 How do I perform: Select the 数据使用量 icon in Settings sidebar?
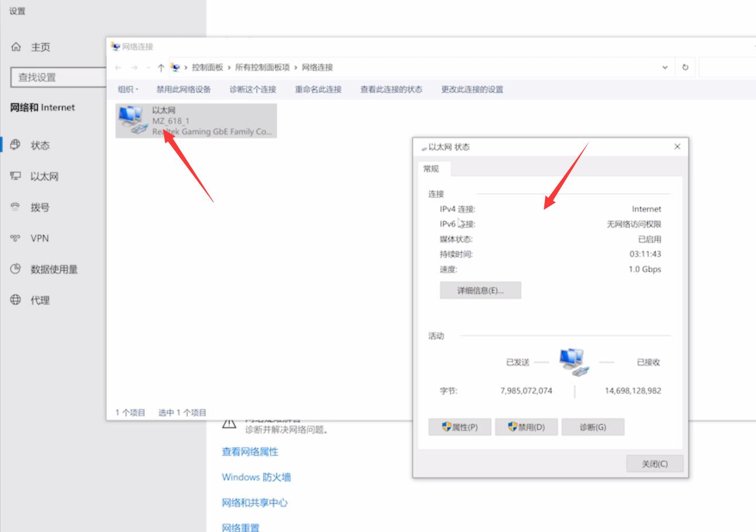(x=15, y=269)
